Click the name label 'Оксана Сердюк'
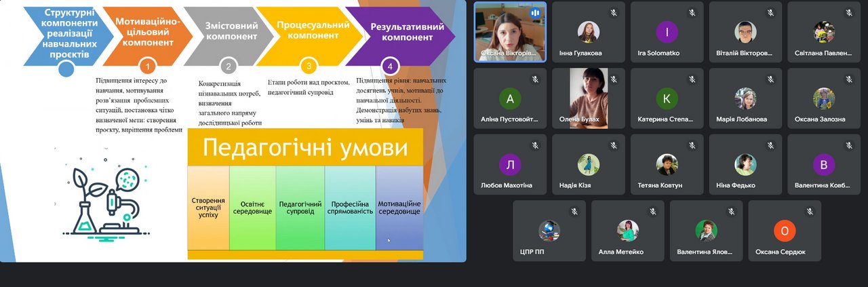Image resolution: width=868 pixels, height=287 pixels. [781, 252]
